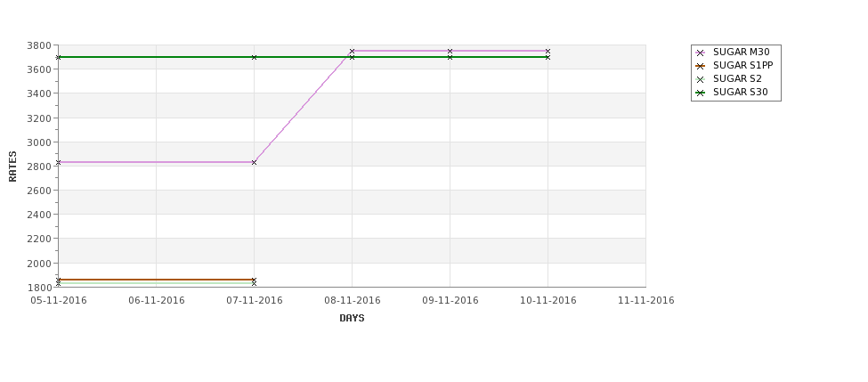Click the SUGAR S2 legend marker icon
Screen dimensions: 868x382
700,79
